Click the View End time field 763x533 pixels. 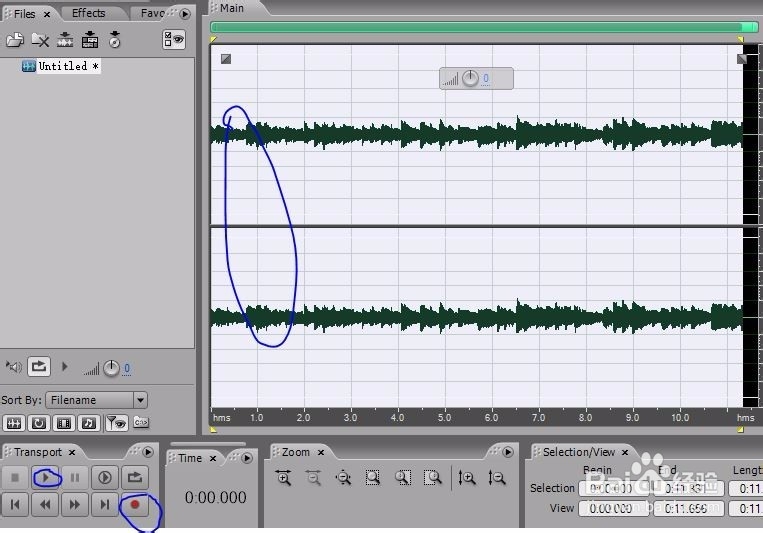[x=689, y=508]
